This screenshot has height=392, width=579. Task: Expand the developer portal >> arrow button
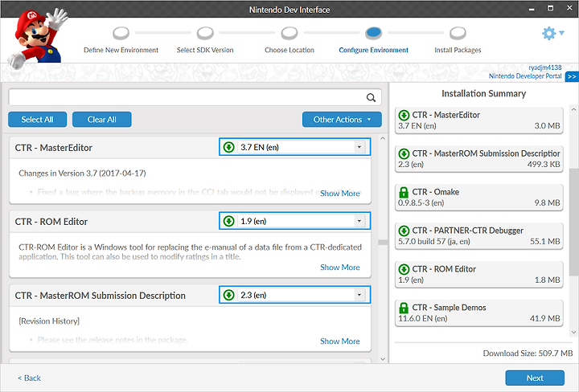pos(572,76)
